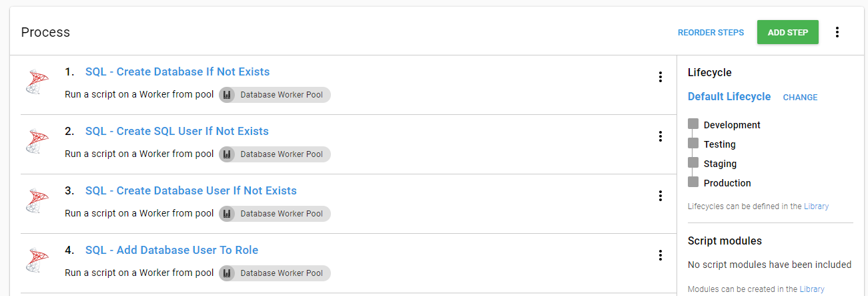The height and width of the screenshot is (296, 868).
Task: Open the Default Lifecycle link
Action: point(729,97)
